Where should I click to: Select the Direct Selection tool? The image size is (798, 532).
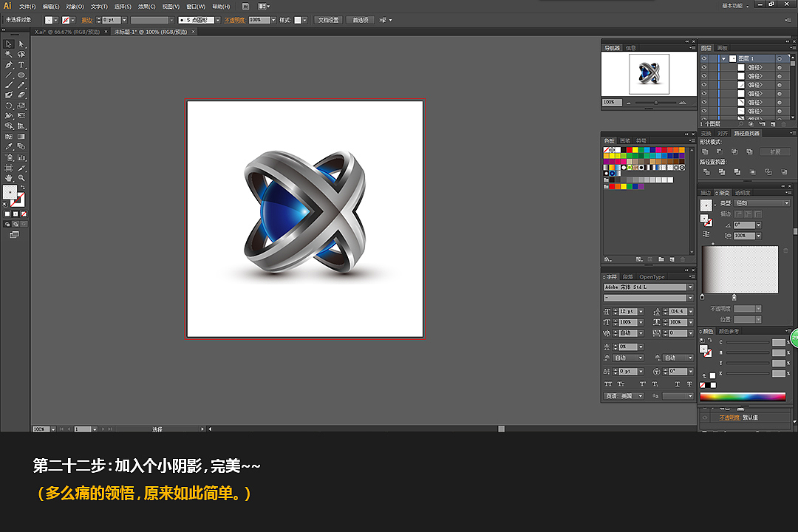[21, 44]
